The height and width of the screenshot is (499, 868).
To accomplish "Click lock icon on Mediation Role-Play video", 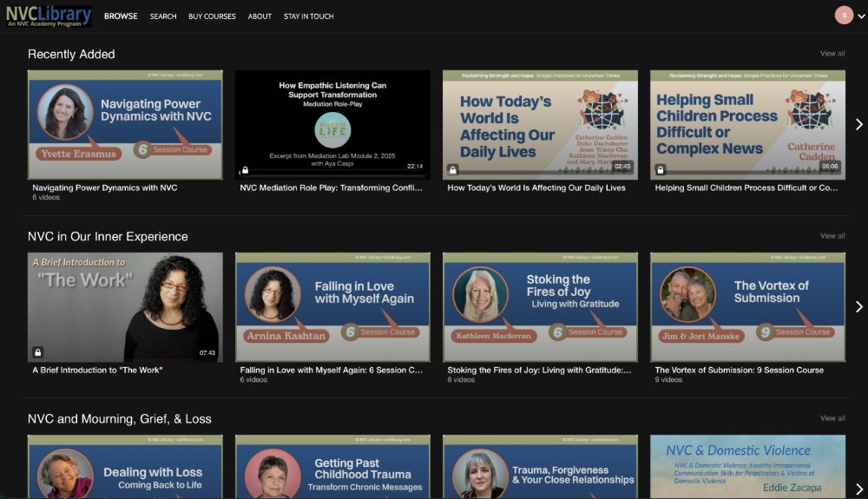I will (246, 170).
